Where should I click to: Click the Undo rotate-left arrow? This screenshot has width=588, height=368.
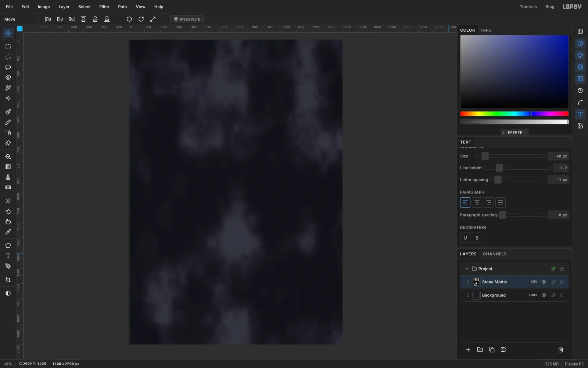point(129,19)
